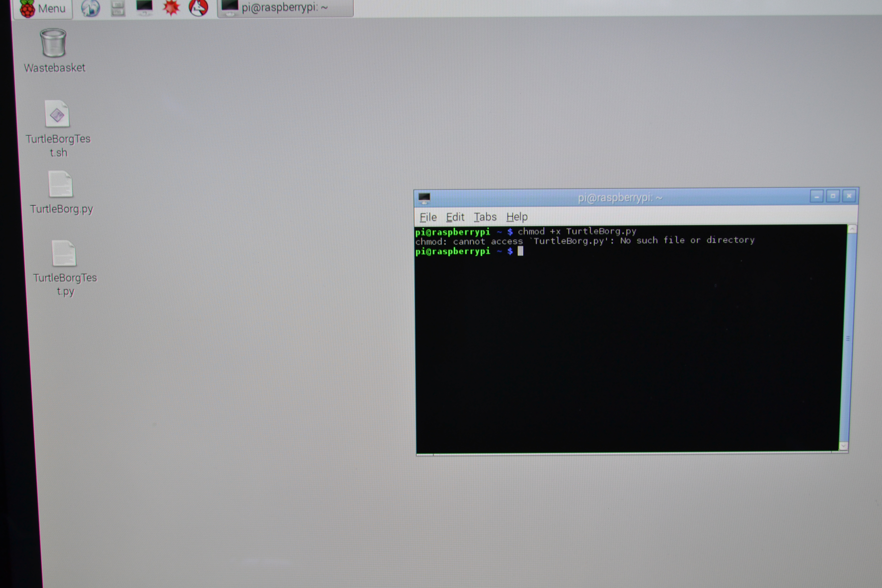Open the terminal Tabs menu
The height and width of the screenshot is (588, 882).
485,217
